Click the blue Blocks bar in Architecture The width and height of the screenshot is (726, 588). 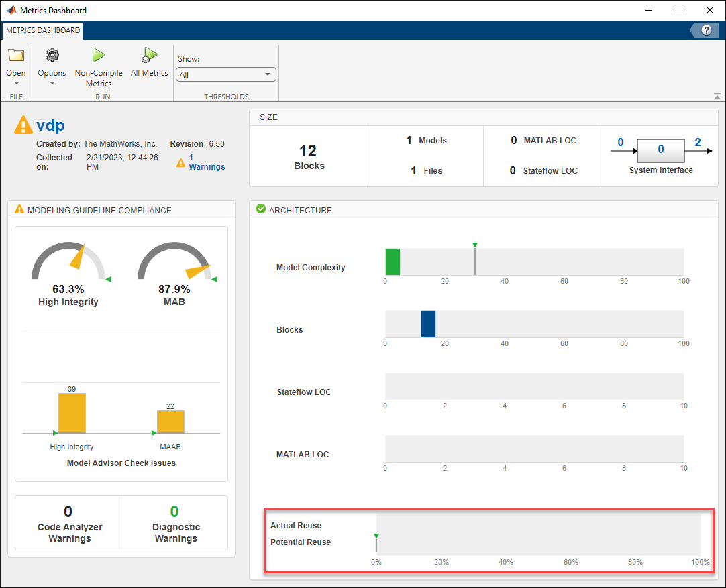point(429,324)
